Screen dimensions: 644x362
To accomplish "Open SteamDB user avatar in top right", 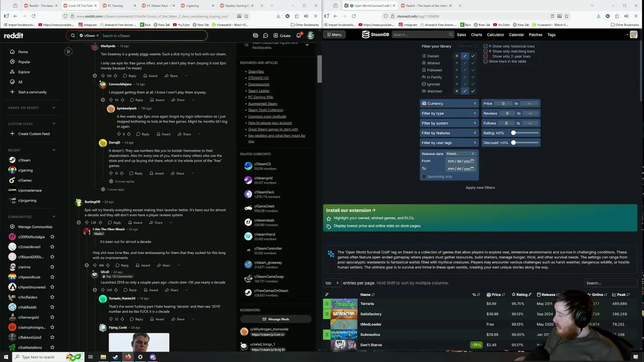I will pos(633,35).
